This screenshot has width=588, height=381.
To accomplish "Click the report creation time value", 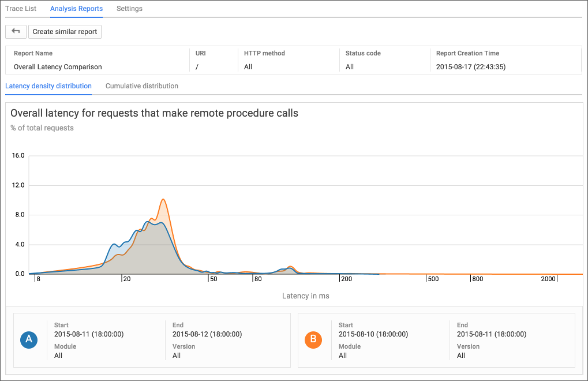I will (x=471, y=67).
